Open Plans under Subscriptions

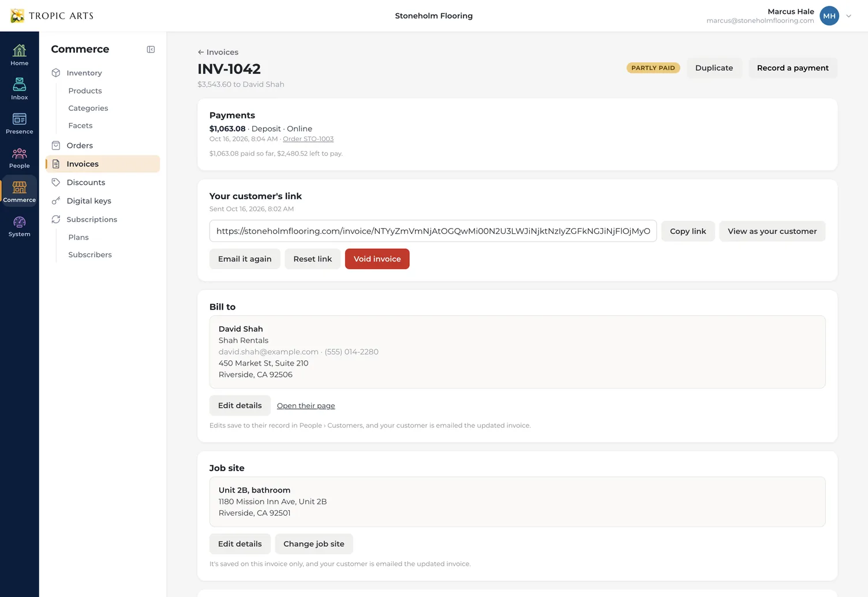(78, 237)
